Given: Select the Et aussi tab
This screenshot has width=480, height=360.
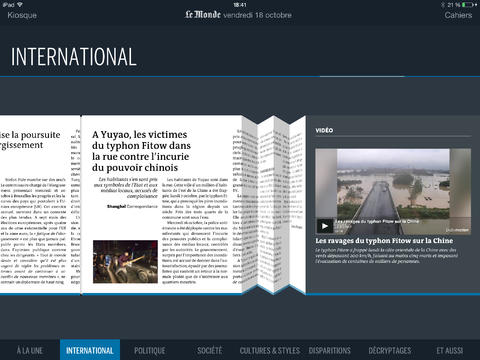Looking at the screenshot, I should pos(450,350).
